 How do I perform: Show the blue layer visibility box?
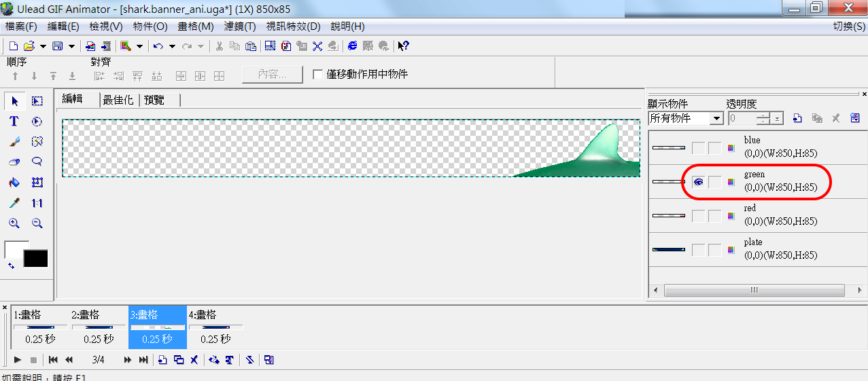(698, 148)
